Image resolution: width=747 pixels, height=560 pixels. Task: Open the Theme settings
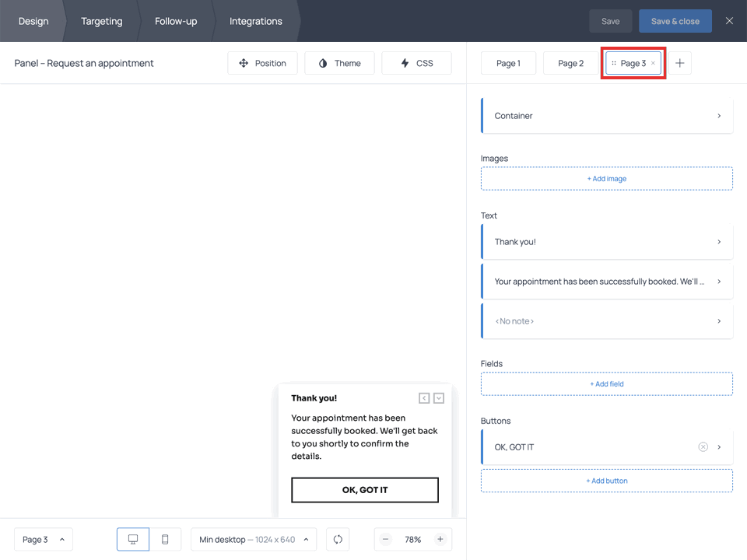339,63
